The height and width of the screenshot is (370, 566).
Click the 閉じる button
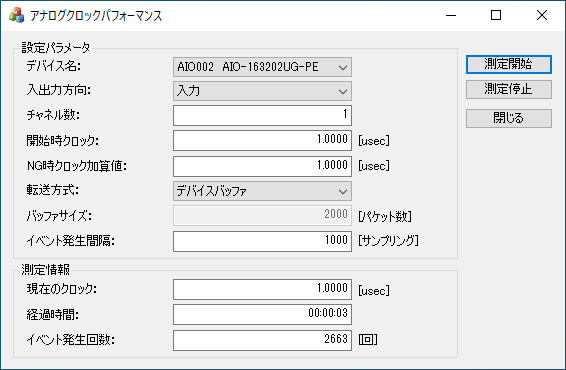coord(509,118)
